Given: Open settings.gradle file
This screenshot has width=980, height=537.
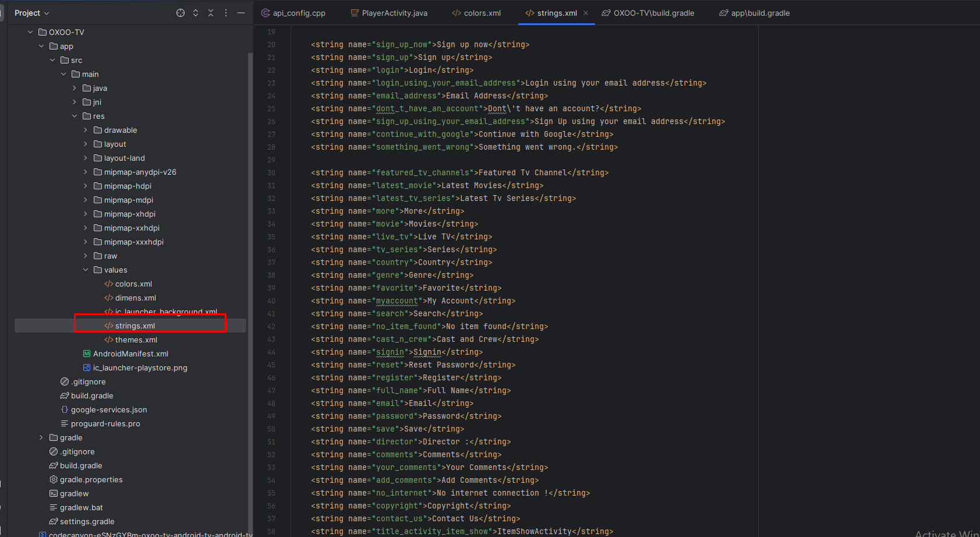Looking at the screenshot, I should (87, 521).
